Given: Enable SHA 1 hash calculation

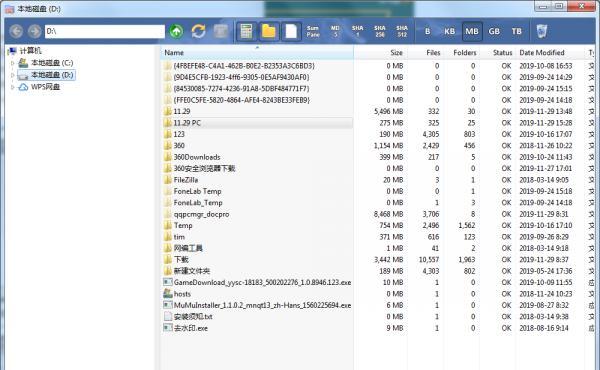Looking at the screenshot, I should (357, 31).
